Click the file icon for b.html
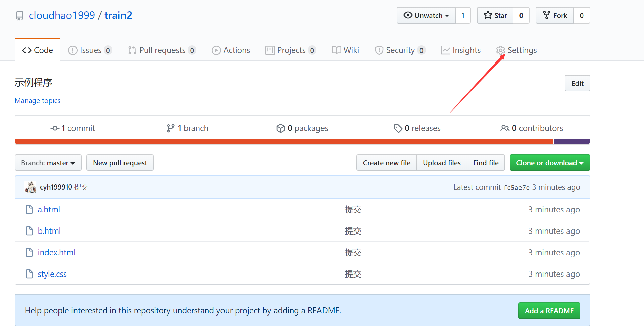Image resolution: width=644 pixels, height=336 pixels. pos(29,231)
